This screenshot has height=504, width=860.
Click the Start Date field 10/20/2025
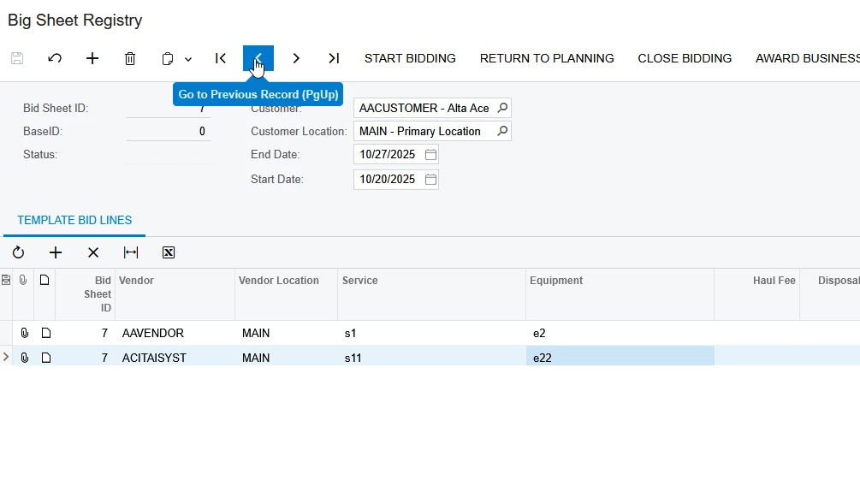pyautogui.click(x=396, y=180)
